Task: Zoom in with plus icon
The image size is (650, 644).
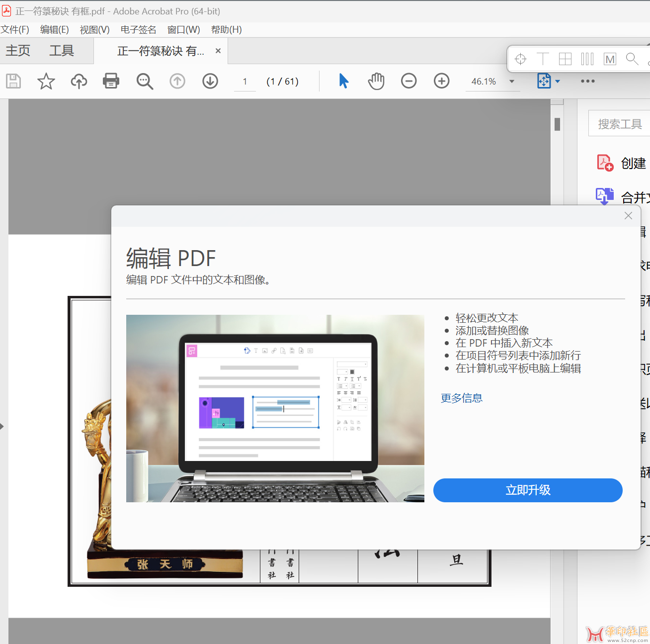Action: [442, 81]
